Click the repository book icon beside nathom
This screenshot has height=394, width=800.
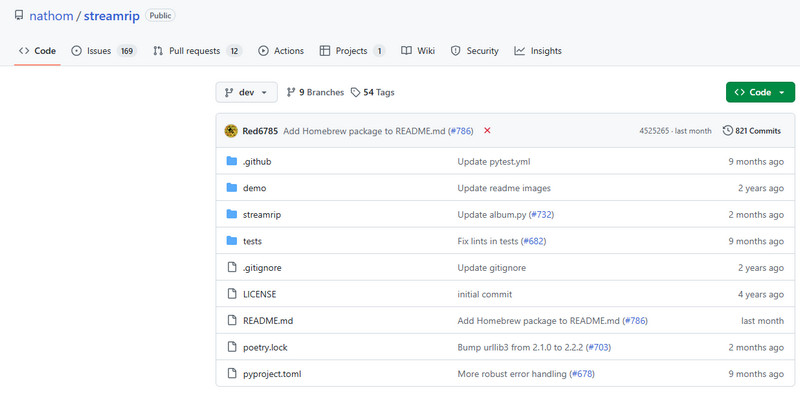coord(19,15)
